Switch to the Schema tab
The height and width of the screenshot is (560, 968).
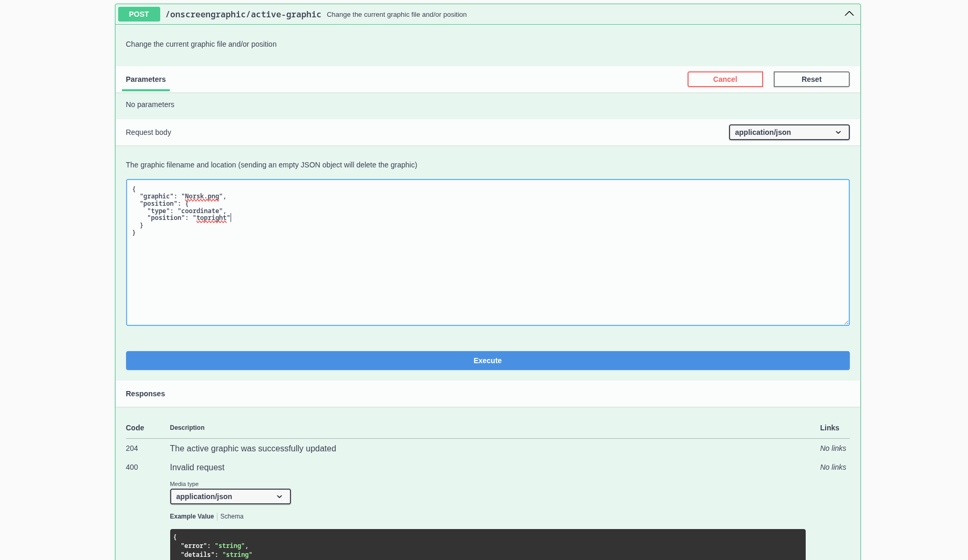232,516
